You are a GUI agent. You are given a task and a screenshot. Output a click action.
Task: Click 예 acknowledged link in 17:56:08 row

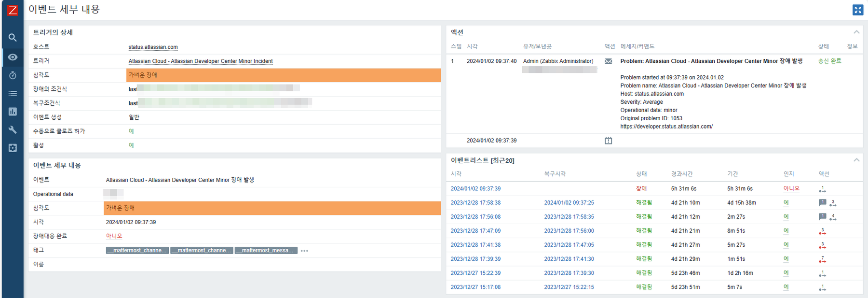(786, 217)
